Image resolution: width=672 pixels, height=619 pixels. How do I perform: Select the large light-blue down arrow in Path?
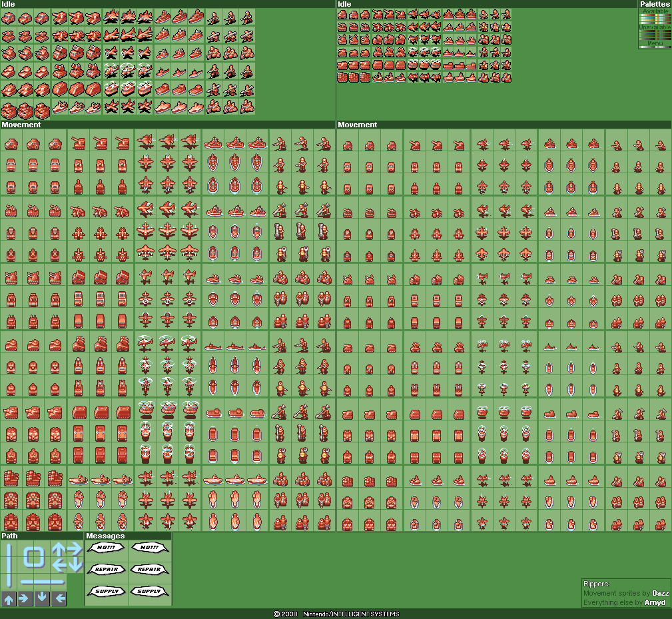(x=76, y=564)
